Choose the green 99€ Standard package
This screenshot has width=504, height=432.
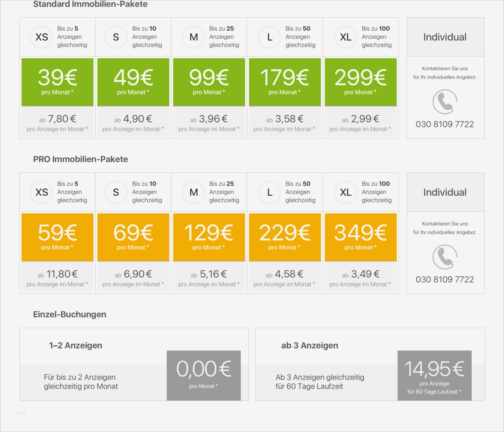(x=209, y=82)
